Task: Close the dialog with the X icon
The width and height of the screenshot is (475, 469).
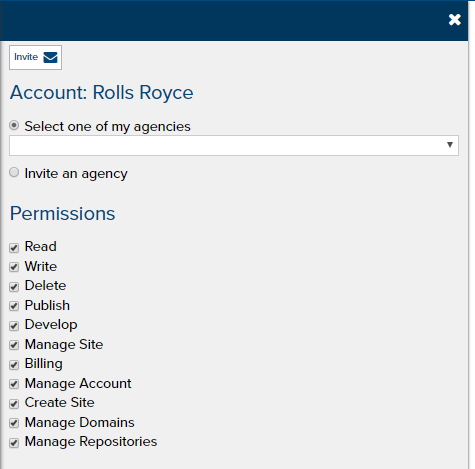Action: (454, 20)
